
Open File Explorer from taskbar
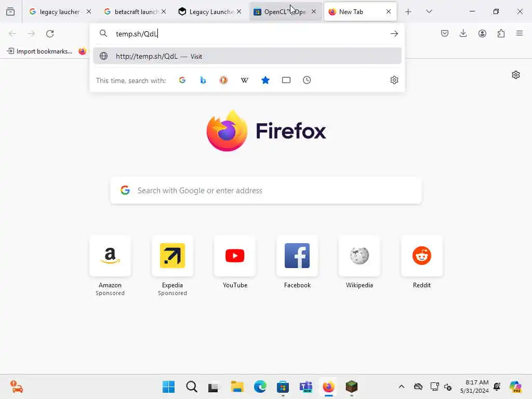pos(237,387)
